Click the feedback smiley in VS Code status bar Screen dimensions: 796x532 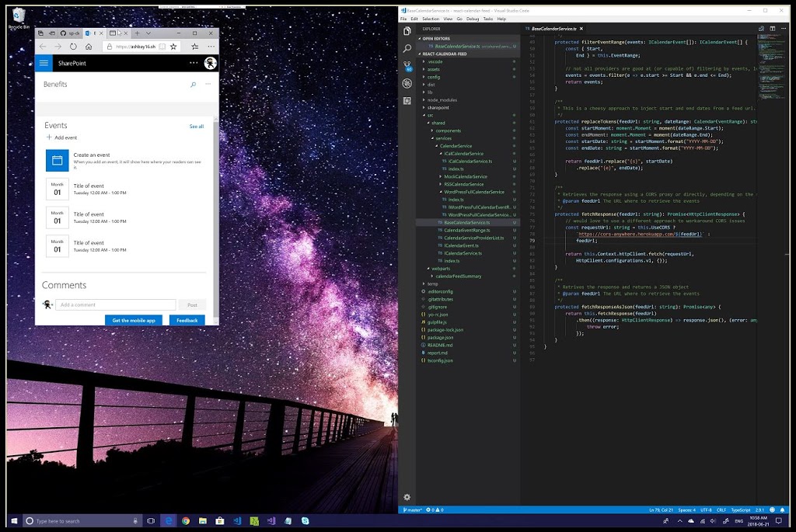(x=772, y=509)
